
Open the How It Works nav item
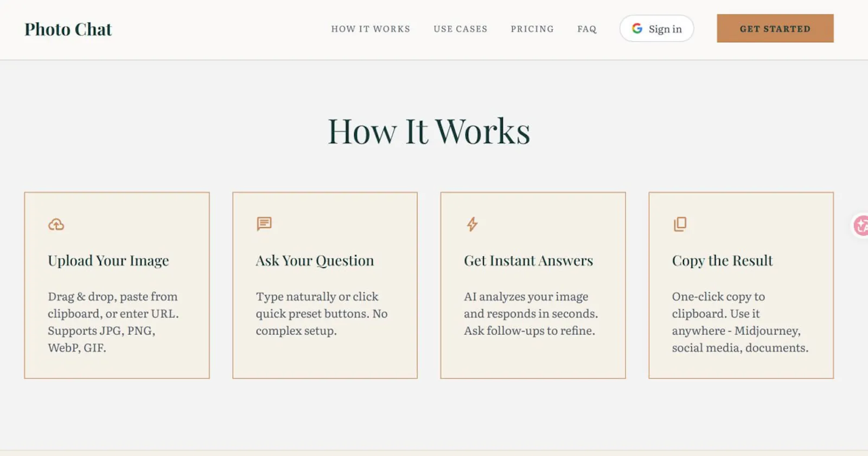(x=371, y=29)
